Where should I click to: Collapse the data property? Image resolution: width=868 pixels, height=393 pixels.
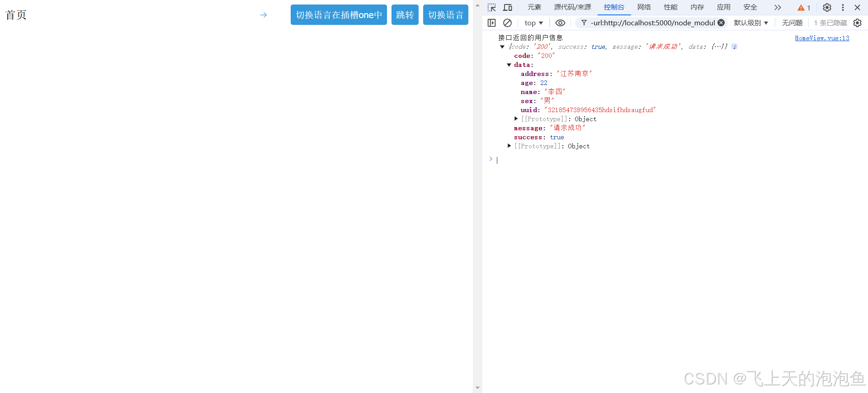[509, 65]
